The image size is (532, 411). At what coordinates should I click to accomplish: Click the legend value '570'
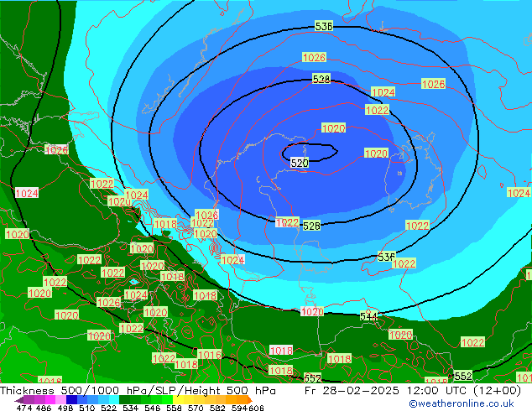click(x=196, y=408)
